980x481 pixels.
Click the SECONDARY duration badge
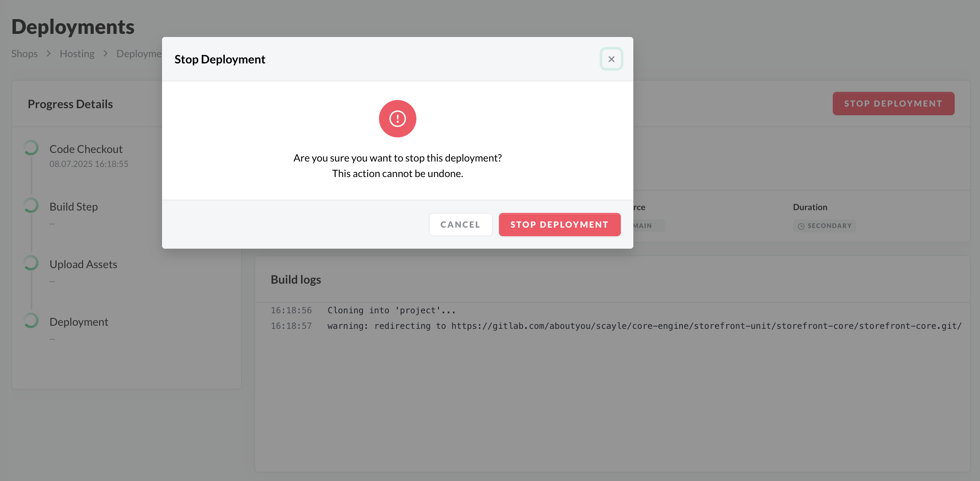coord(825,226)
